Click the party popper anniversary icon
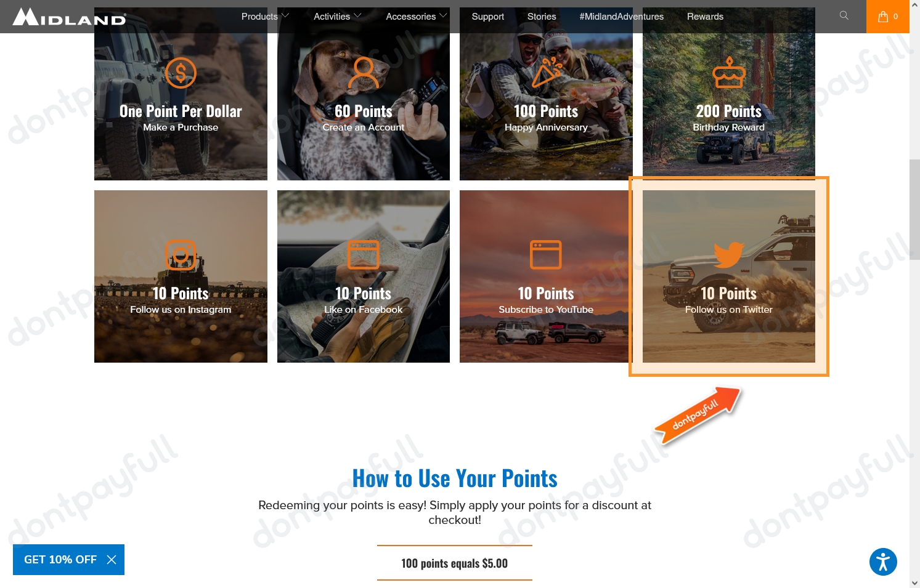 click(x=547, y=72)
